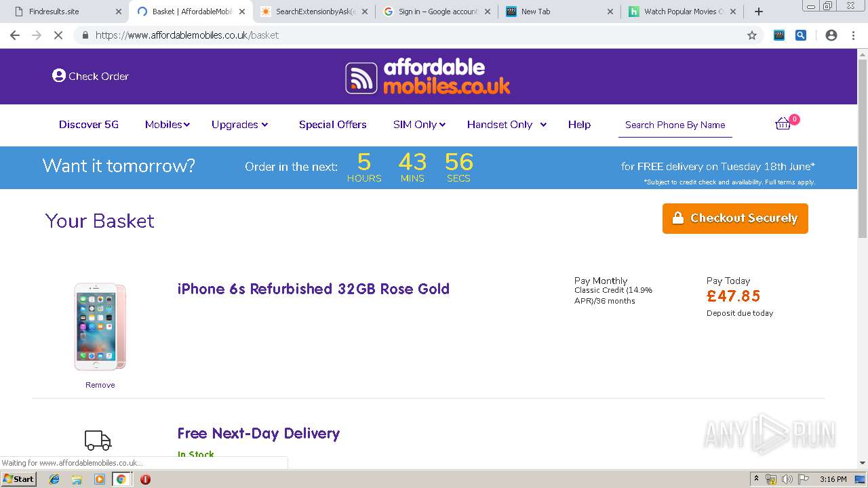This screenshot has width=868, height=488.
Task: Open the shopping basket icon
Action: pos(783,123)
